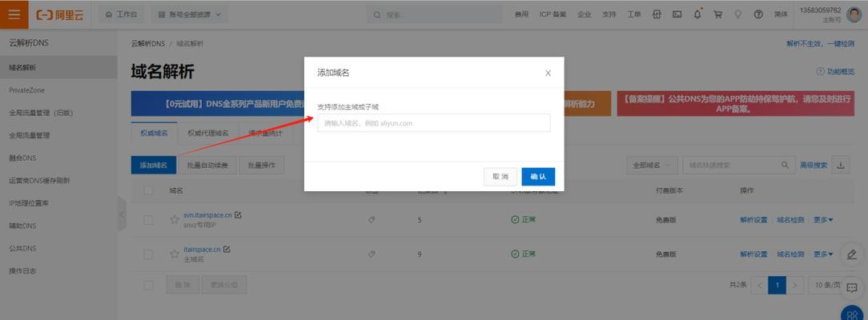Viewport: 868px width, 320px height.
Task: Close the 添加域名 dialog
Action: 548,73
